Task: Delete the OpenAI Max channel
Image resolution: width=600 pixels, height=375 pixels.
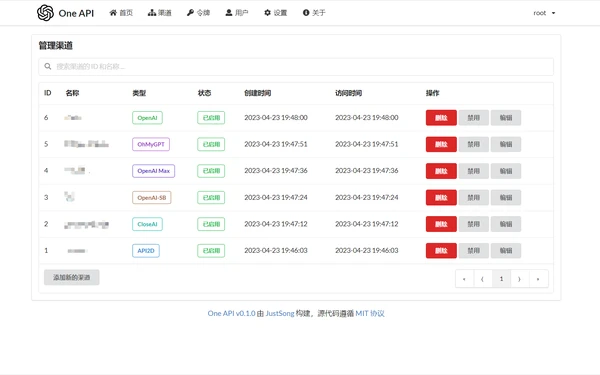Action: pyautogui.click(x=441, y=171)
